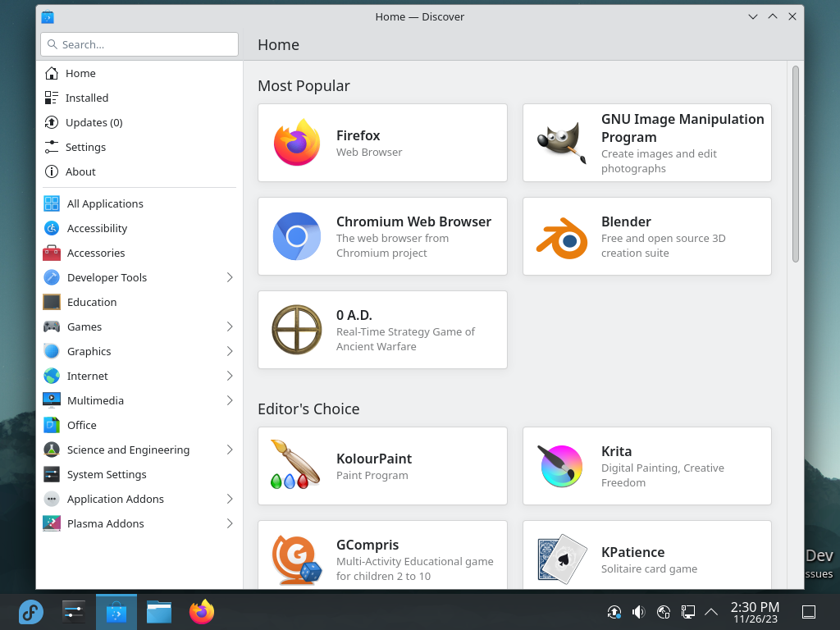Expand the Application Addons chevron
Viewport: 840px width, 630px height.
pos(230,500)
